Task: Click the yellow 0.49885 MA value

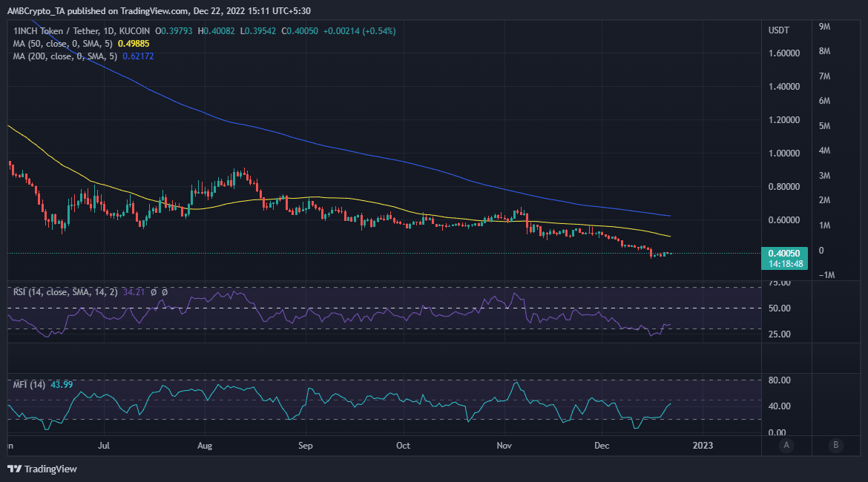Action: coord(134,43)
